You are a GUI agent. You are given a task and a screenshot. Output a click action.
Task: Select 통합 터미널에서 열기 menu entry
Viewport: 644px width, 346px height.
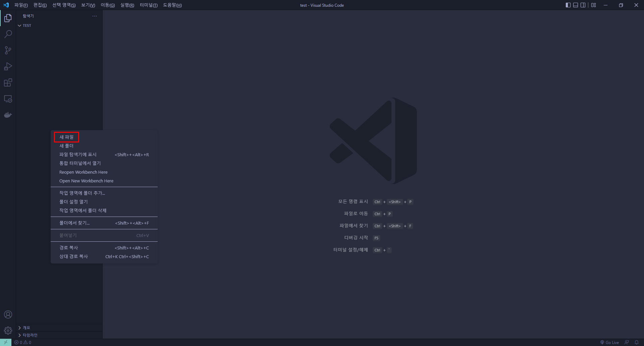pyautogui.click(x=104, y=163)
